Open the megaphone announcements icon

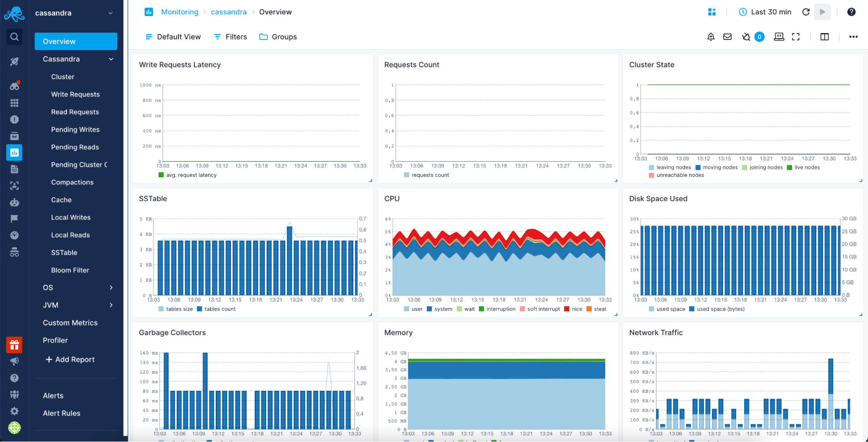pos(14,361)
